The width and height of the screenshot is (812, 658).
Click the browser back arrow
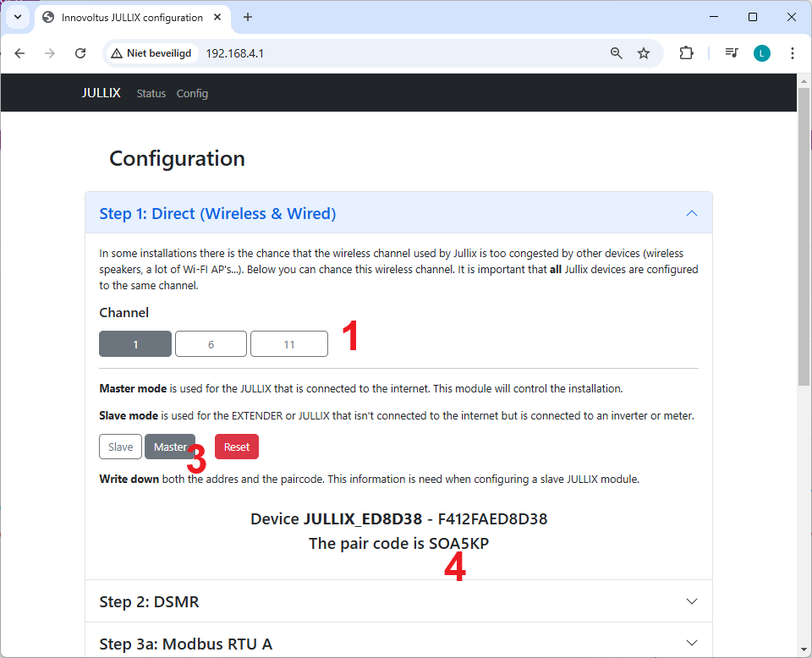pos(19,53)
